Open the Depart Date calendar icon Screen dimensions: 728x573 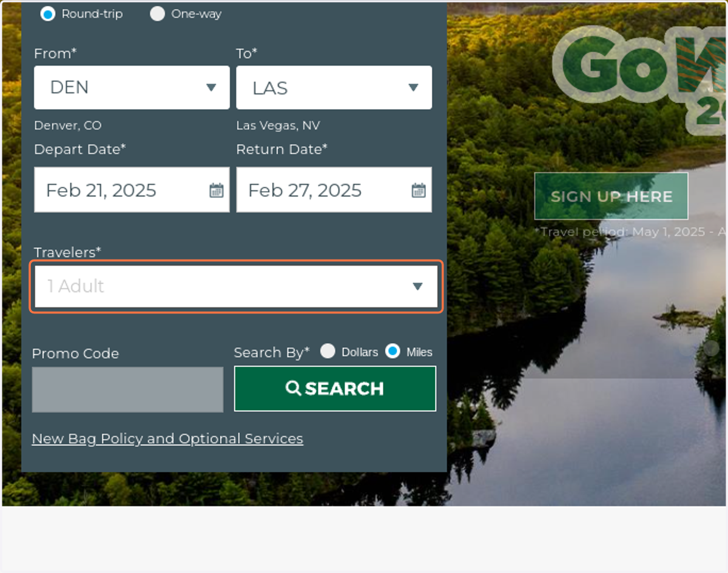(x=217, y=190)
